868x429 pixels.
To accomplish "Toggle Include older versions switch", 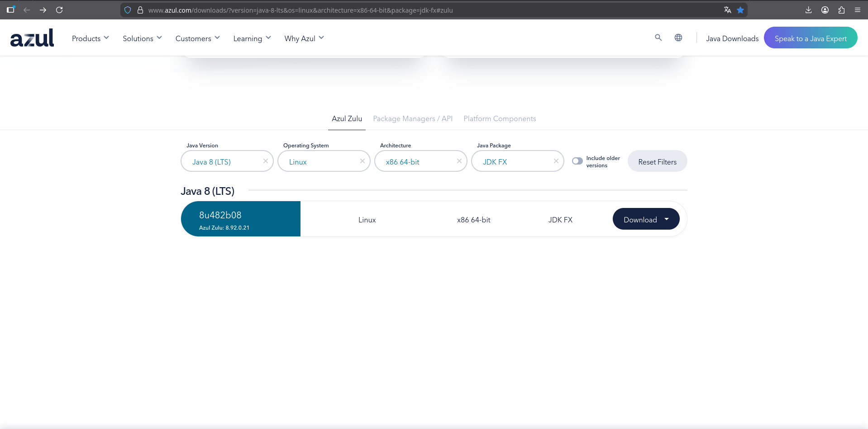I will (x=577, y=161).
